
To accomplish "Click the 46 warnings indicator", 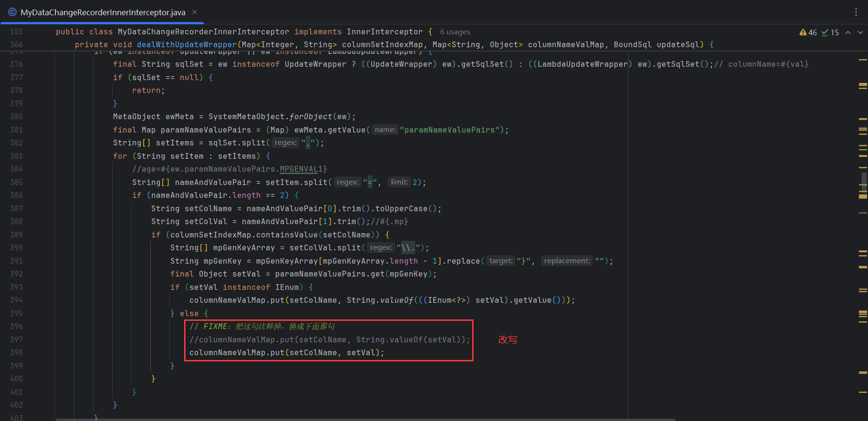I will (808, 32).
